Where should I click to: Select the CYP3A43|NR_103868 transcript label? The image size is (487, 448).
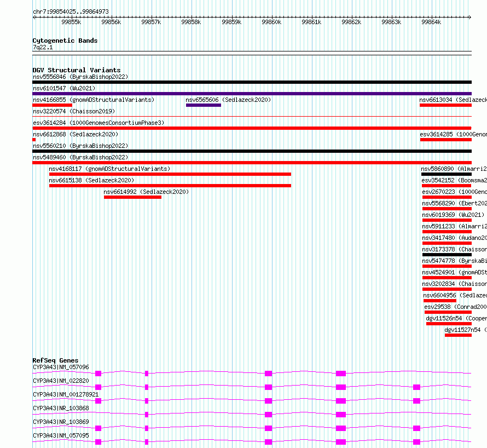(61, 408)
